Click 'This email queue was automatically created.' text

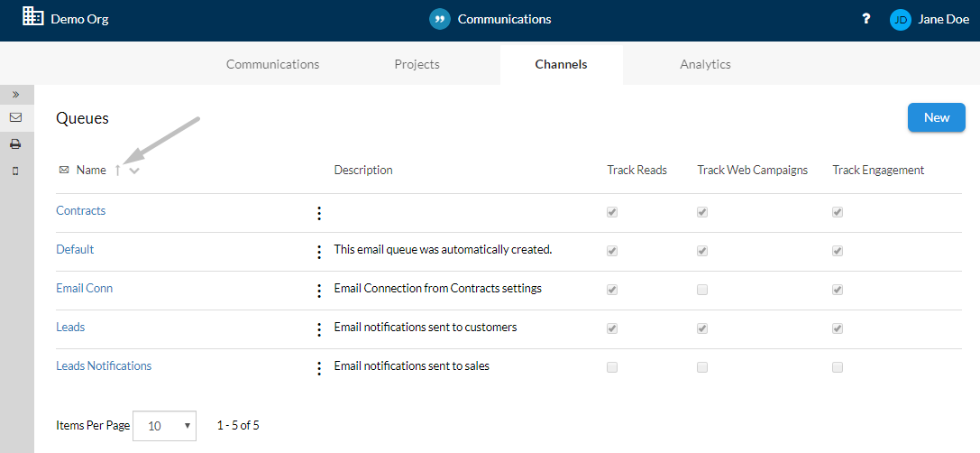pos(444,250)
